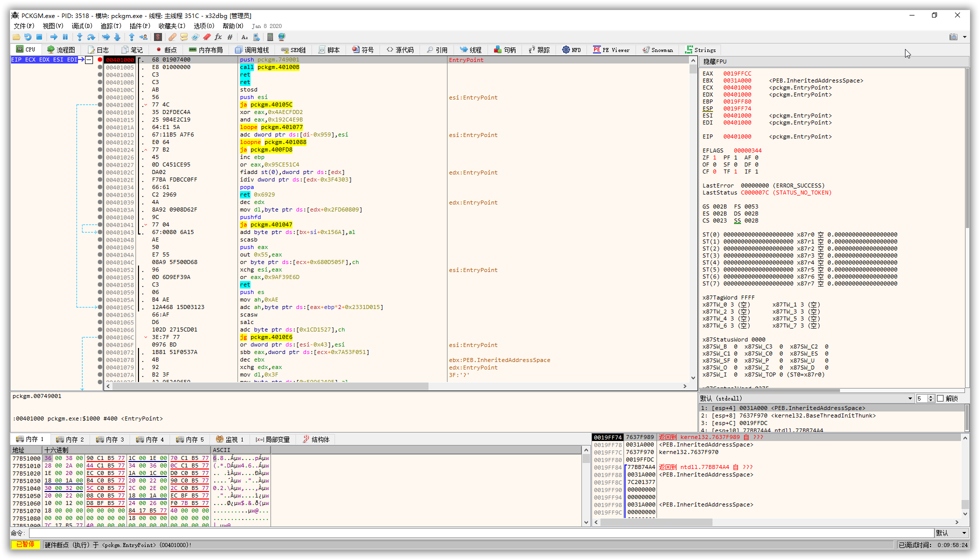This screenshot has width=980, height=560.
Task: Collapse the minus box next to EIP label
Action: [89, 60]
